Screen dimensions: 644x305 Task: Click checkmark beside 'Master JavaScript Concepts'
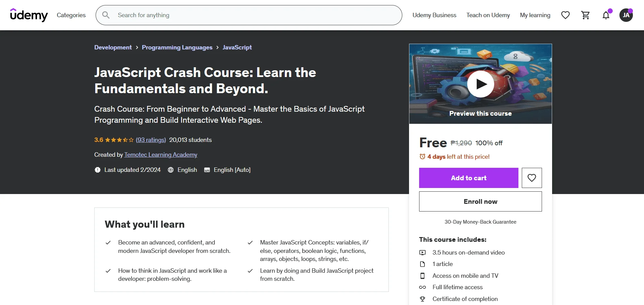pyautogui.click(x=250, y=242)
